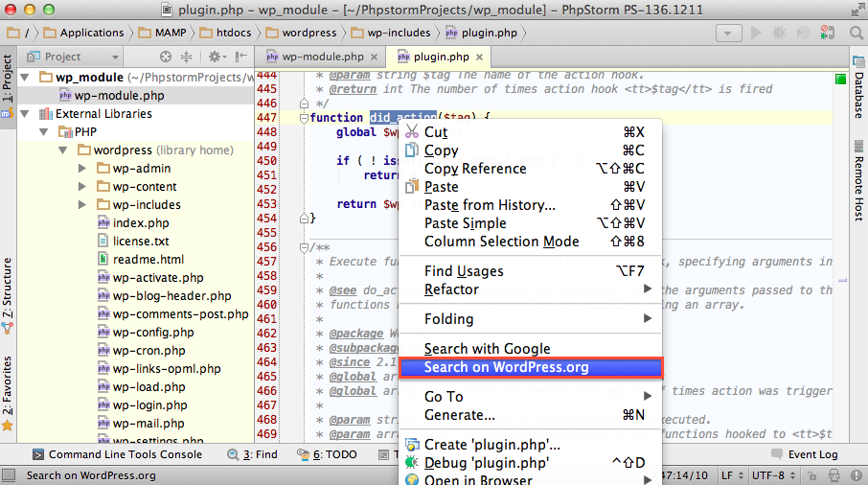Screen dimensions: 868x485
Task: Open the Refactor submenu
Action: coord(530,289)
